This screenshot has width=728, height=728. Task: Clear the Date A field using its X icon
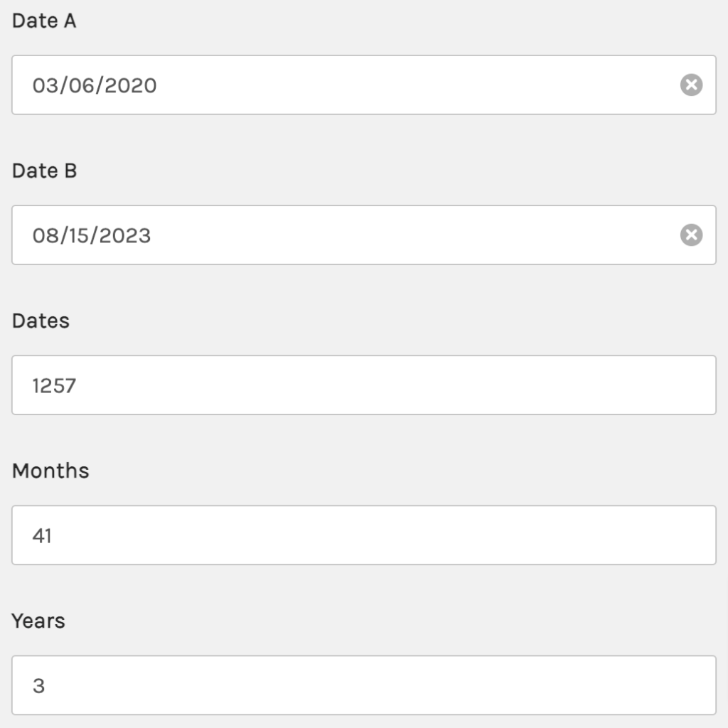691,85
